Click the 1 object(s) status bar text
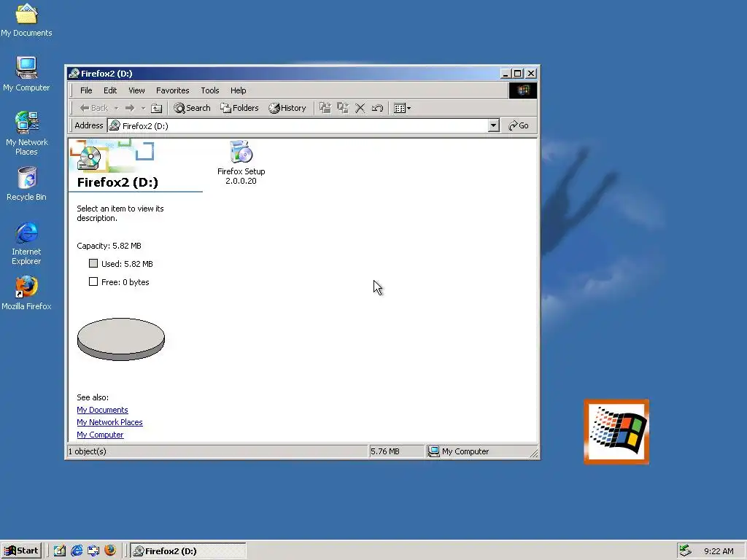This screenshot has height=560, width=747. (x=88, y=451)
